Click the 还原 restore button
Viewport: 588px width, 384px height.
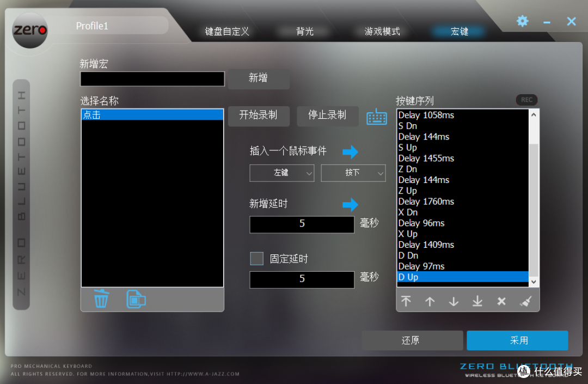pyautogui.click(x=412, y=340)
